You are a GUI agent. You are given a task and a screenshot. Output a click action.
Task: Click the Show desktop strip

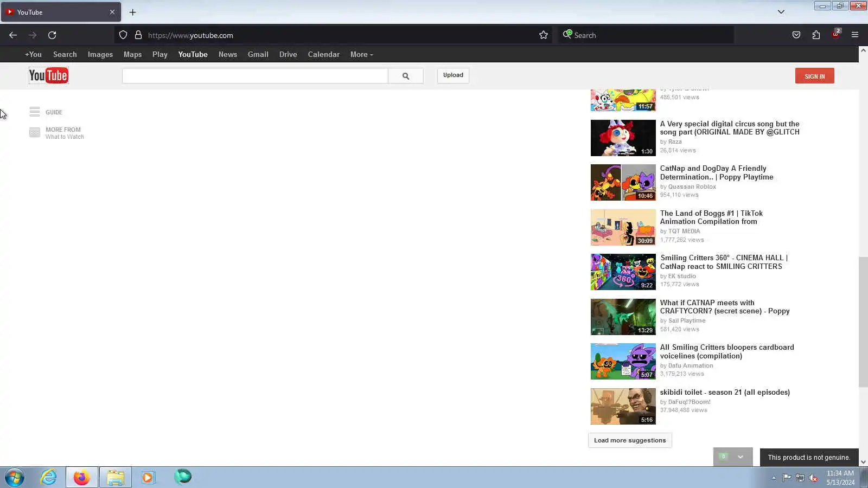pyautogui.click(x=864, y=478)
